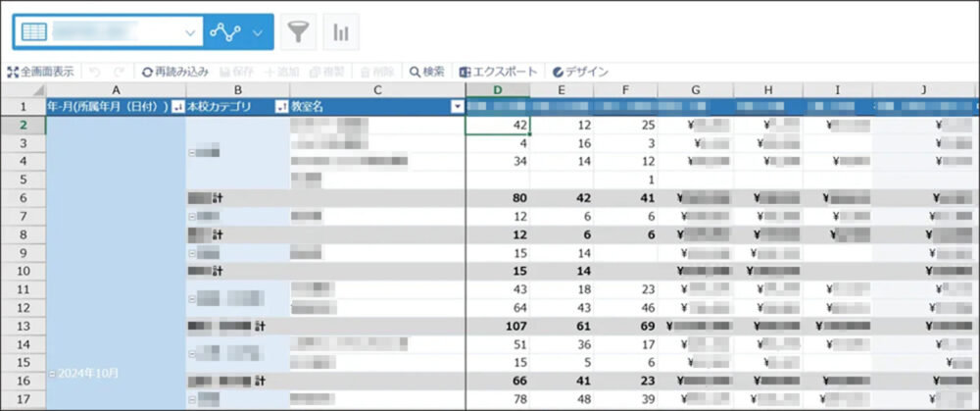
Task: Click subtotal cell F6 with value 41
Action: point(625,198)
